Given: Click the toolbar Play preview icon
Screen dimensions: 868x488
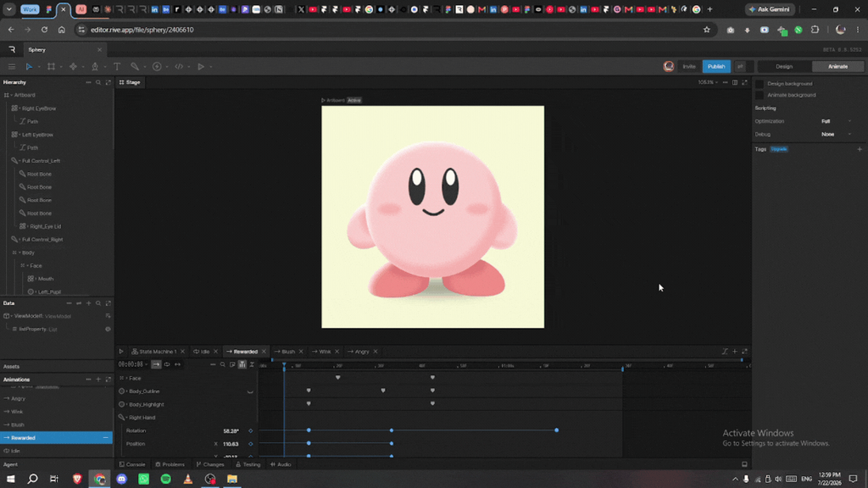Looking at the screenshot, I should 201,66.
